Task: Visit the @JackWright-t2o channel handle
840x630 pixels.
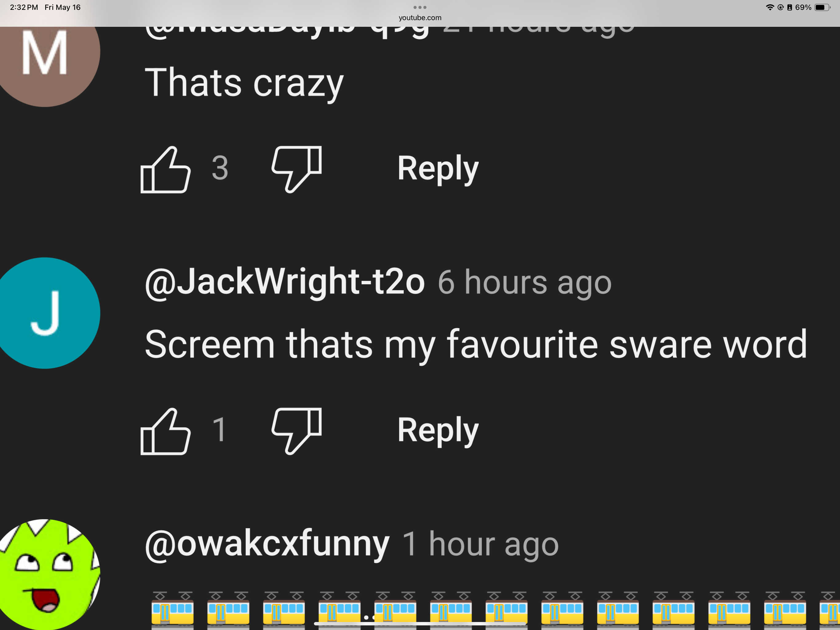Action: click(285, 282)
